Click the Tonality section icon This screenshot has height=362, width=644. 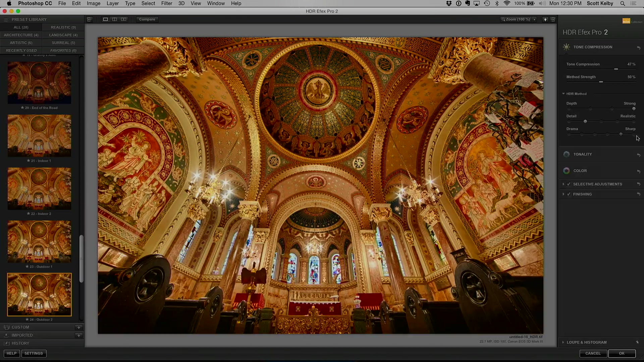567,154
